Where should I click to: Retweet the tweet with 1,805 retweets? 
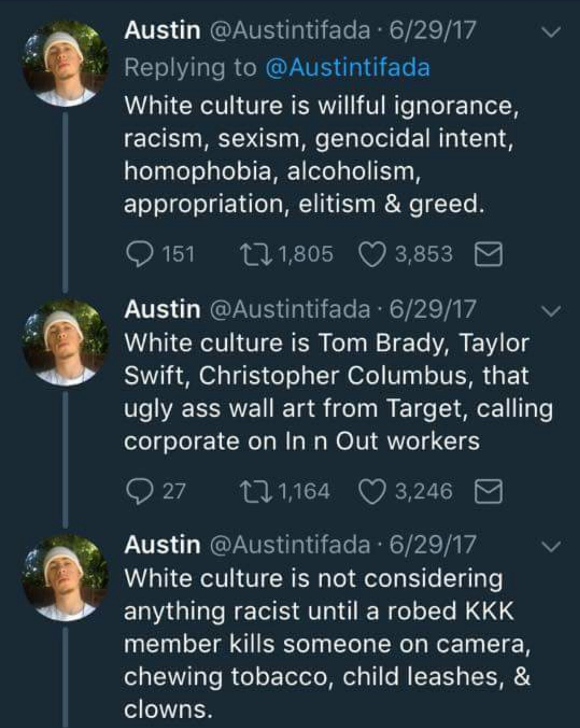(256, 254)
